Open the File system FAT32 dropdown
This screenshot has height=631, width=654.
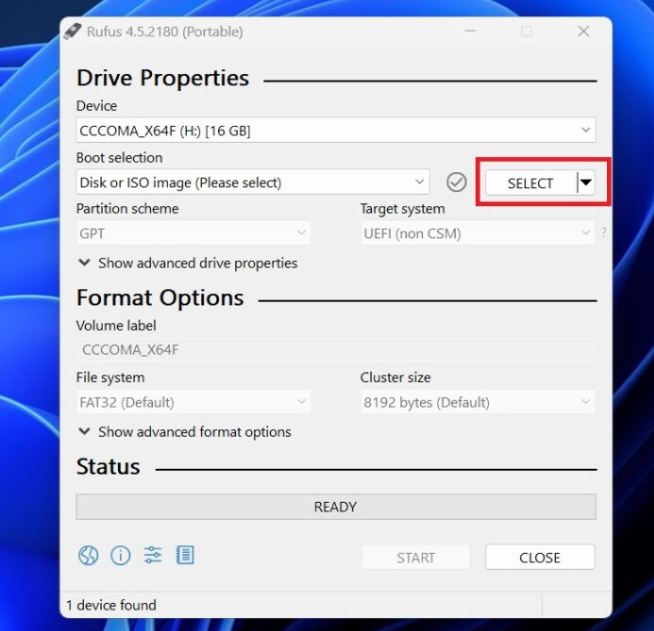(193, 402)
